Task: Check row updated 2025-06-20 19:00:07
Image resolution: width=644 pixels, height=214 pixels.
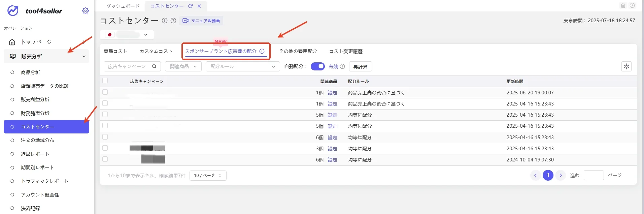Action: (x=105, y=92)
